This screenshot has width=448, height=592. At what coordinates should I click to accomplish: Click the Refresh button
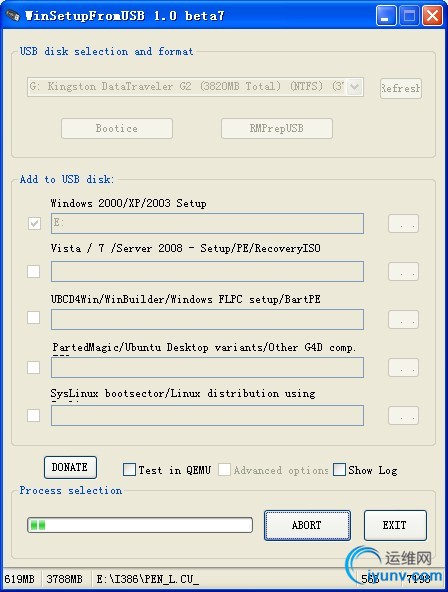pos(400,88)
